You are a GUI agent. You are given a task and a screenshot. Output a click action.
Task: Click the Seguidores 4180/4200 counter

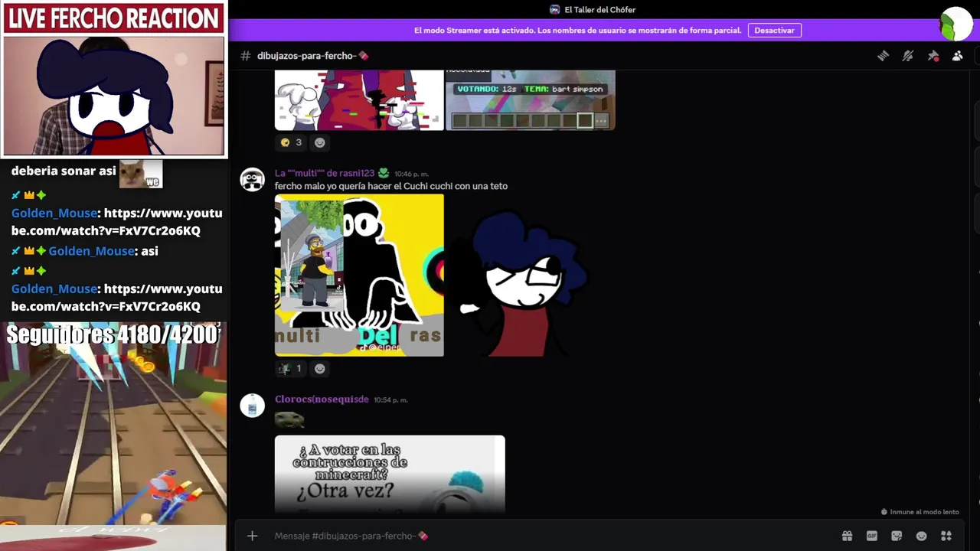113,334
